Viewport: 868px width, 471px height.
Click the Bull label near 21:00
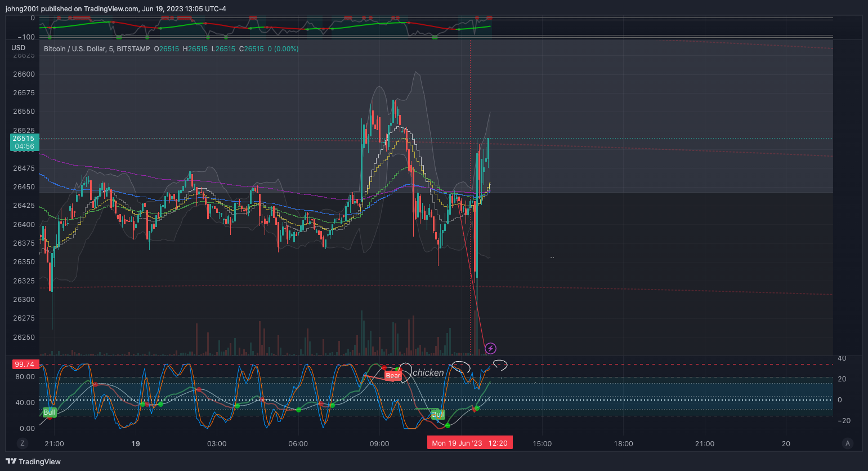(50, 412)
